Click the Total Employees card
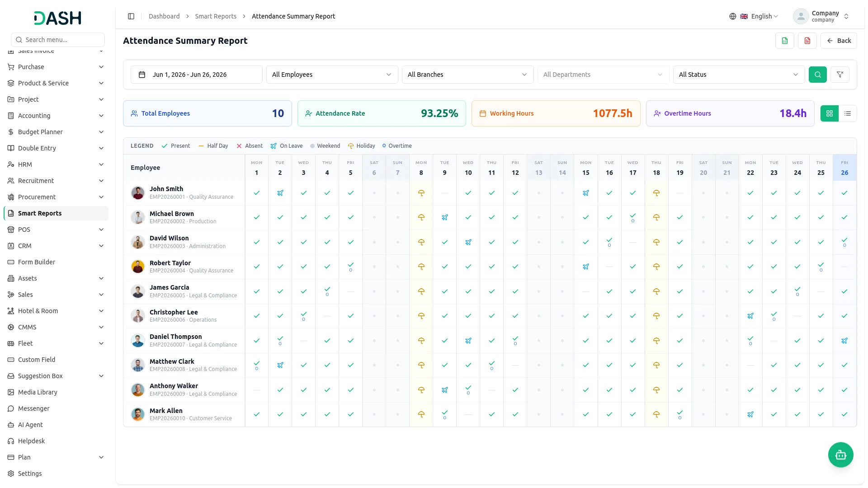Image resolution: width=868 pixels, height=488 pixels. [208, 113]
